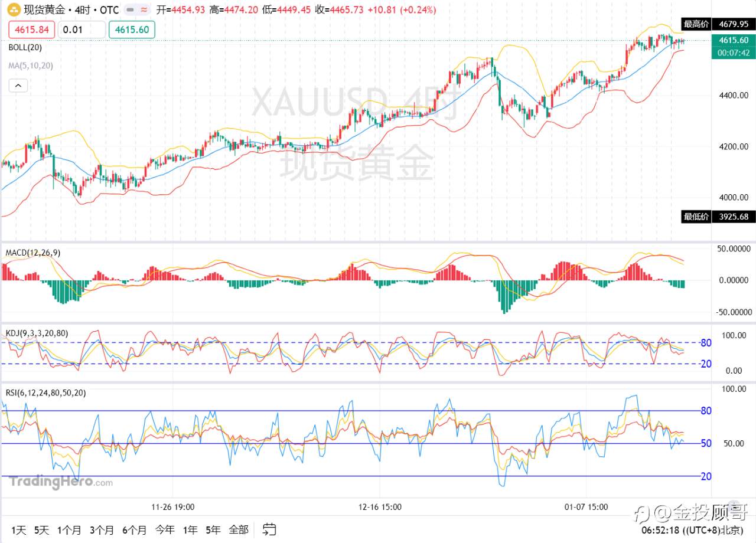Click the RSI 80 level label
This screenshot has width=756, height=543.
[705, 411]
